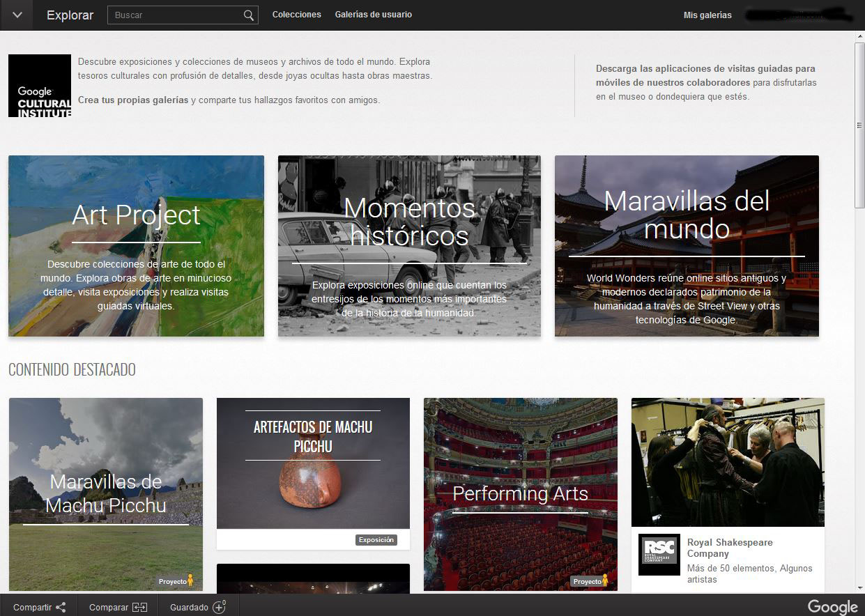Click the Proyecto label on Machu Picchu card
This screenshot has height=616, width=865.
[171, 581]
